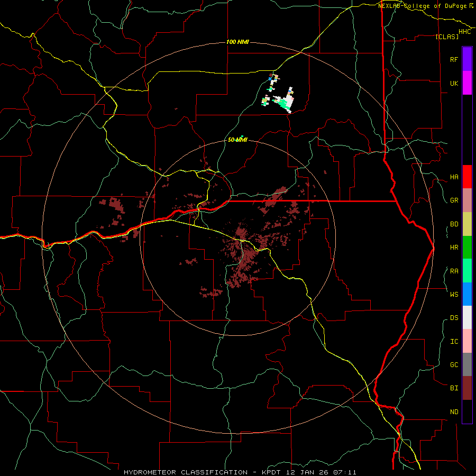476x476 pixels.
Task: Click the UK magenta legend swatch
Action: [467, 83]
